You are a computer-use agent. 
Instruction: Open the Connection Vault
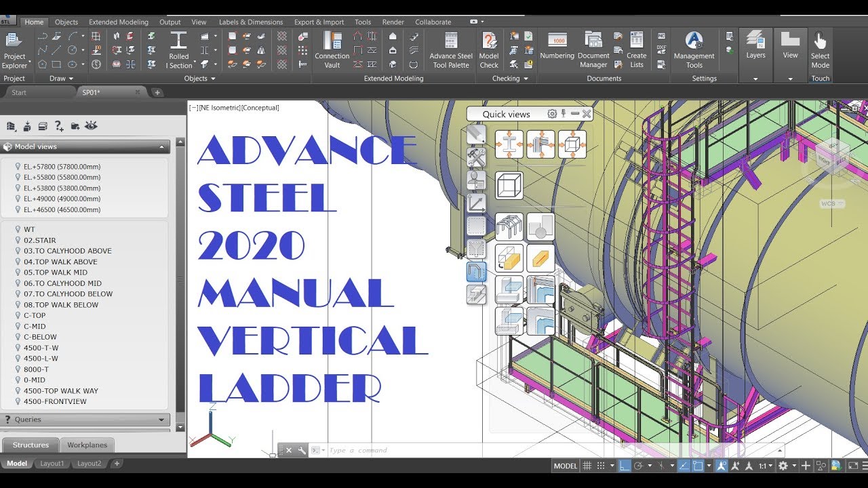(x=332, y=50)
